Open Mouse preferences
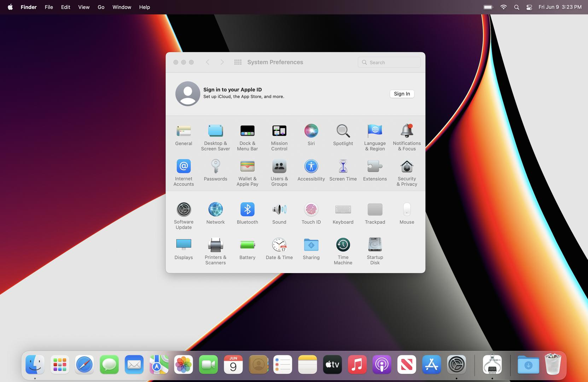 (x=407, y=214)
